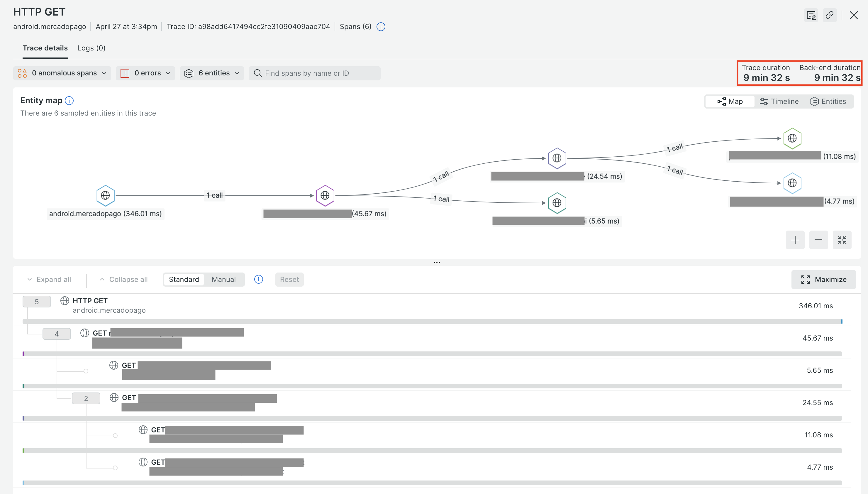Collapse all spans in the waterfall
Viewport: 868px width, 494px height.
tap(123, 279)
